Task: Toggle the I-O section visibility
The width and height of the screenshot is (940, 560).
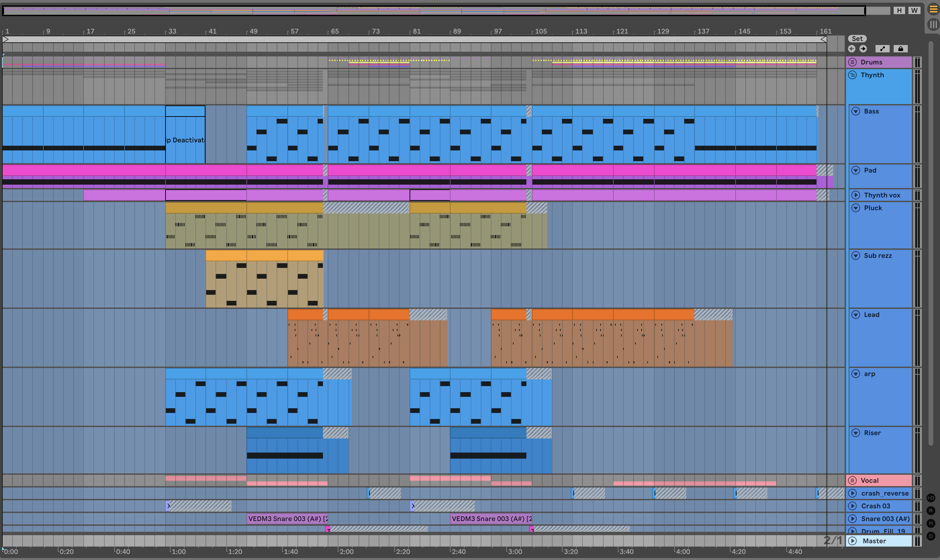Action: coord(931,498)
